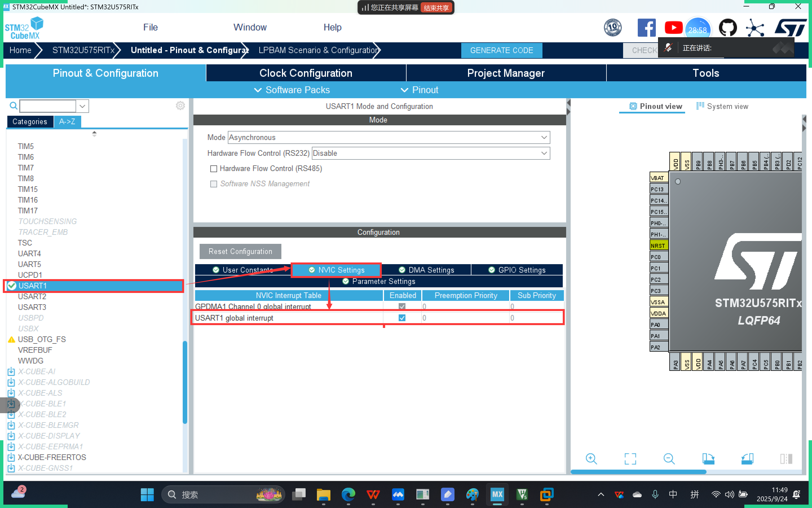Image resolution: width=812 pixels, height=508 pixels.
Task: Collapse the configuration panel splitter arrows
Action: pyautogui.click(x=568, y=107)
